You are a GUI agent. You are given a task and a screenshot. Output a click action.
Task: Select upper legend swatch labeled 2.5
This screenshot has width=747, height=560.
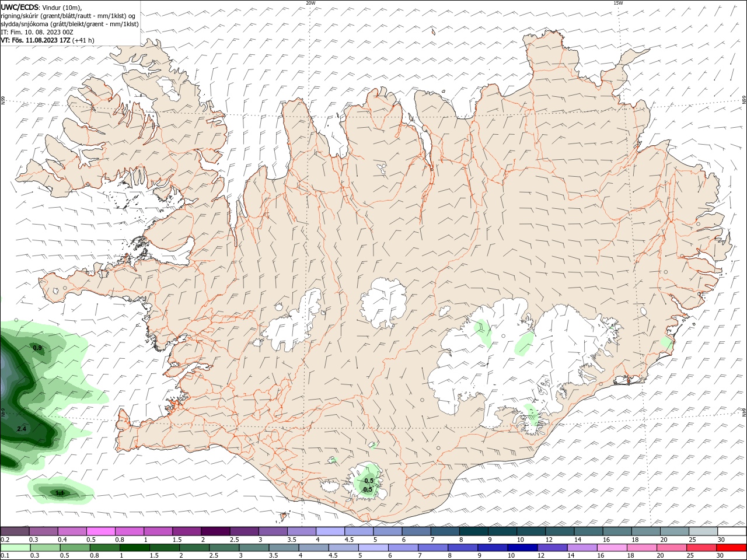tap(244, 531)
